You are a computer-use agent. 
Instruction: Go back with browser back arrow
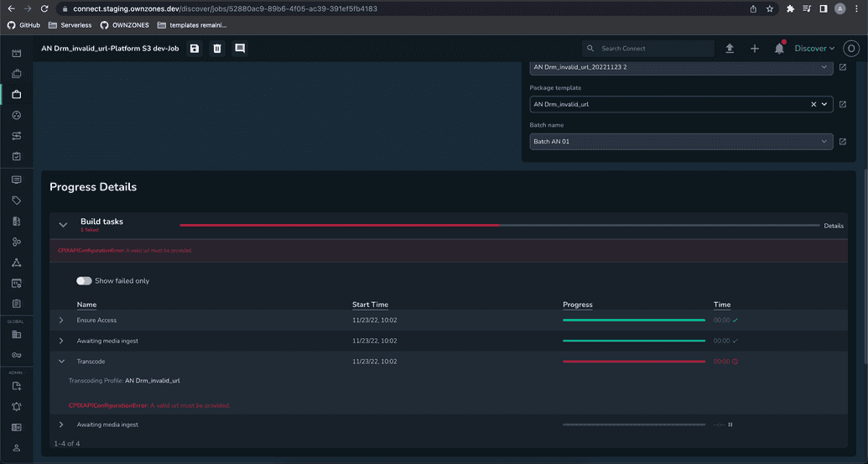11,9
